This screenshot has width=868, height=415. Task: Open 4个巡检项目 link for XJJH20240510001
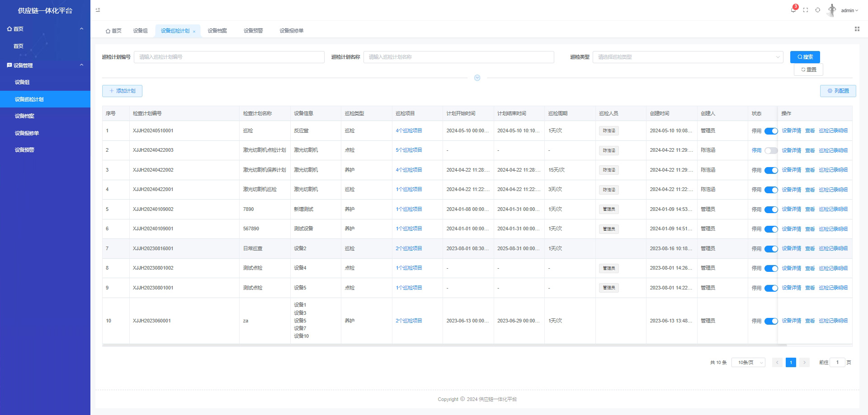click(409, 131)
